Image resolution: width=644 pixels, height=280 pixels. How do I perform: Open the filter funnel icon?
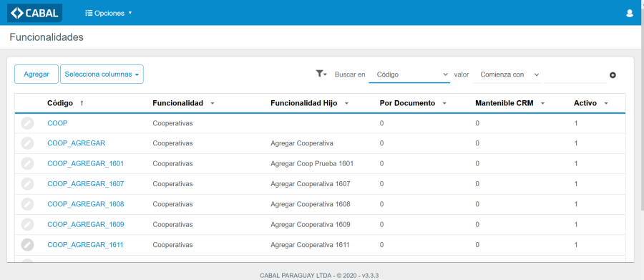point(321,74)
